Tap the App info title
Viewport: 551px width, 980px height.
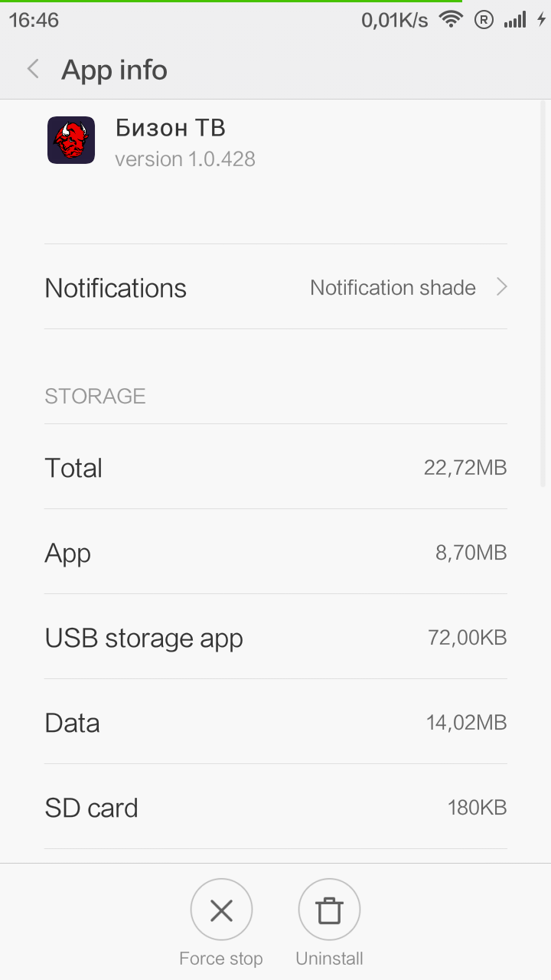[114, 70]
